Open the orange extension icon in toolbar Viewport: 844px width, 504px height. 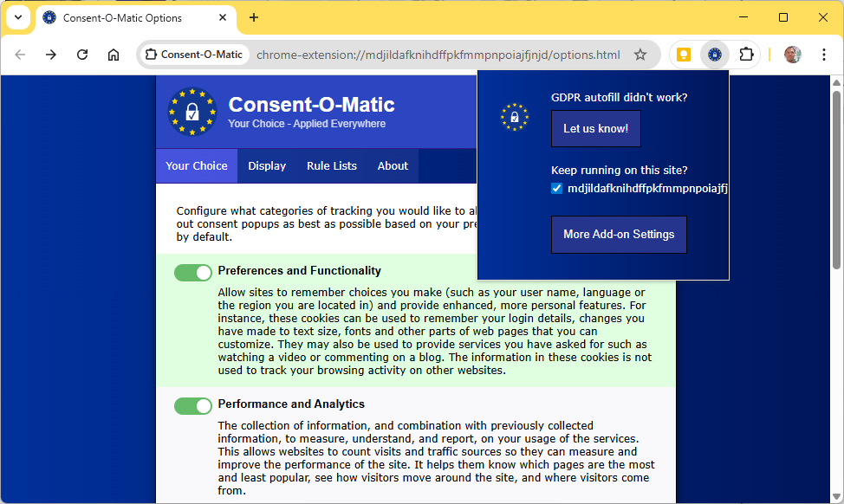click(x=683, y=54)
